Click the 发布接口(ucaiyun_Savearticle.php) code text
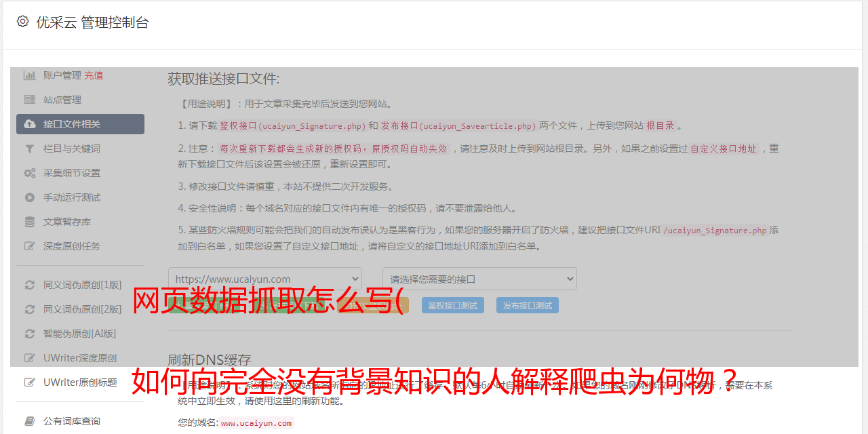868x434 pixels. (x=459, y=126)
